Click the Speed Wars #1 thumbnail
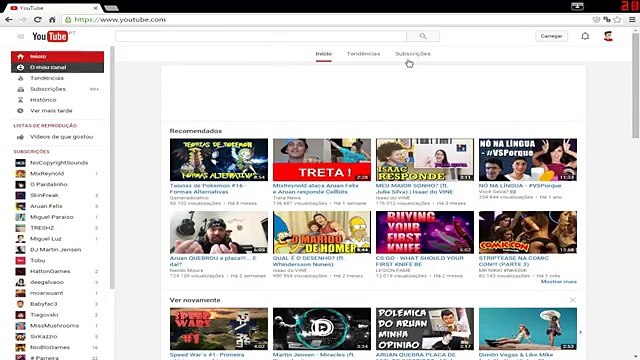The width and height of the screenshot is (640, 360). point(219,329)
